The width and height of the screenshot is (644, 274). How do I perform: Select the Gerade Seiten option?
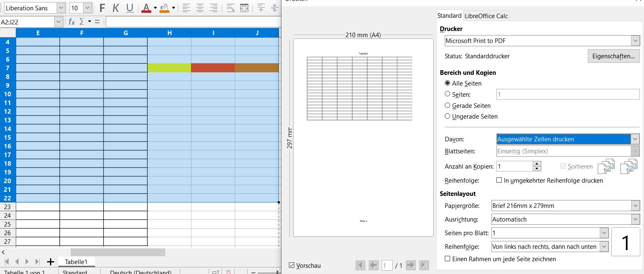(447, 105)
